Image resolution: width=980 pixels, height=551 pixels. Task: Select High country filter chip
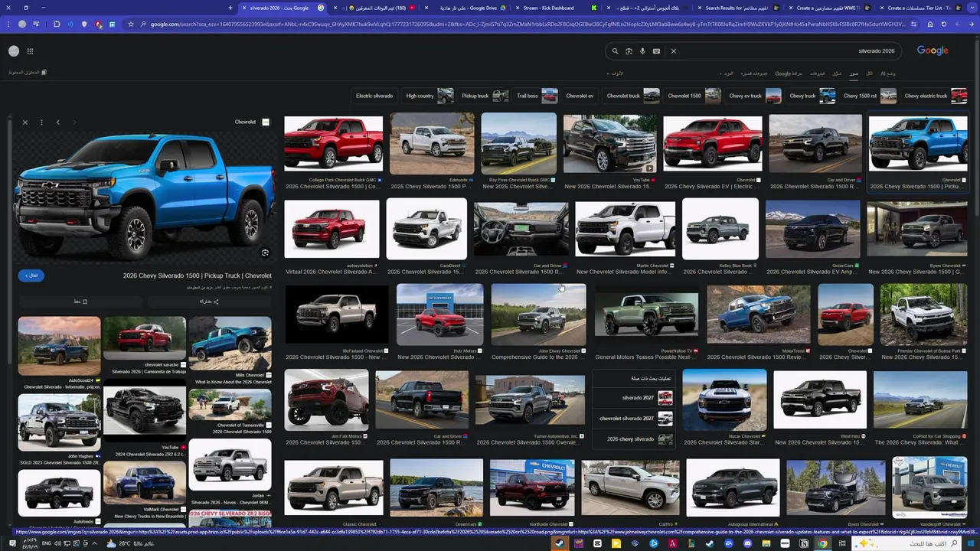pos(430,96)
